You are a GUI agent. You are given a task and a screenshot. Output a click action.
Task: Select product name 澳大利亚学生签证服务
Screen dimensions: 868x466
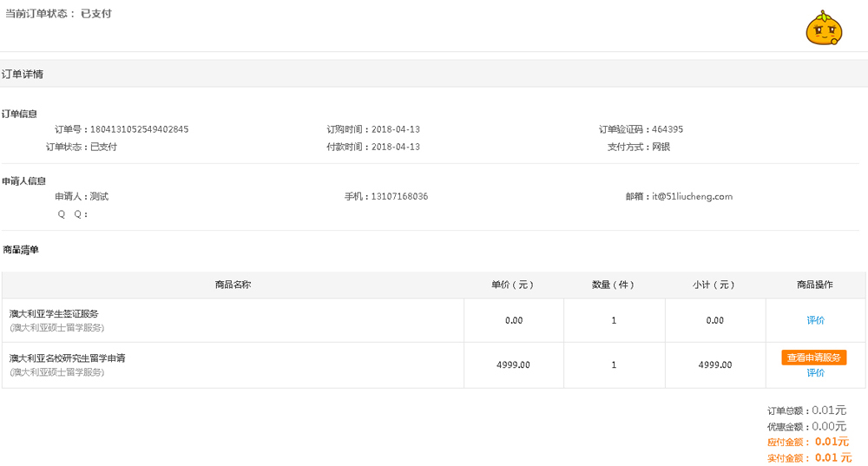coord(54,314)
